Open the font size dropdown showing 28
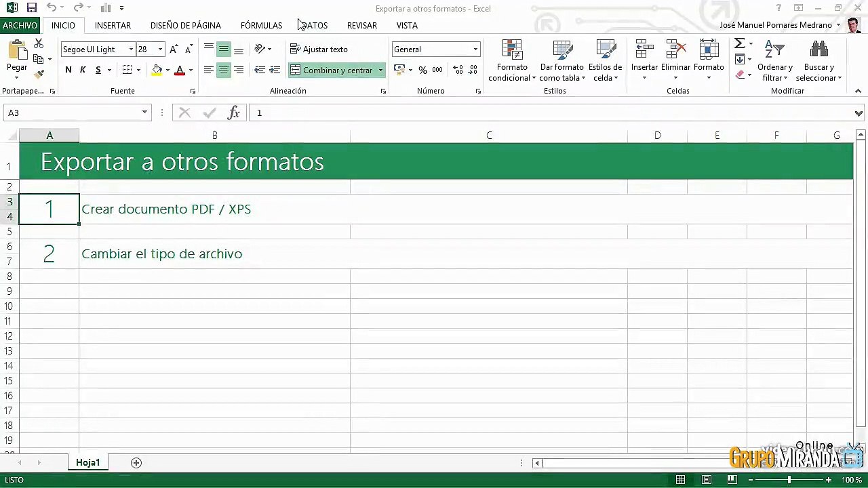 pos(160,49)
